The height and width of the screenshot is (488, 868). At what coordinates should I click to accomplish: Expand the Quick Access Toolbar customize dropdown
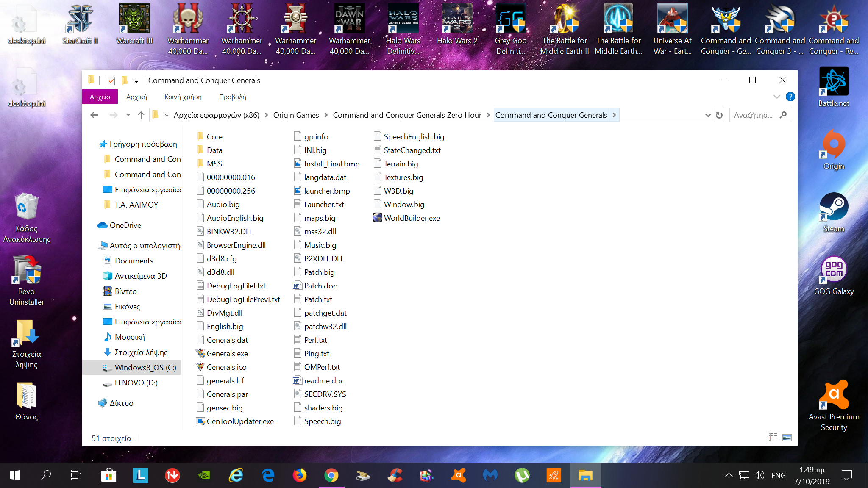(136, 80)
